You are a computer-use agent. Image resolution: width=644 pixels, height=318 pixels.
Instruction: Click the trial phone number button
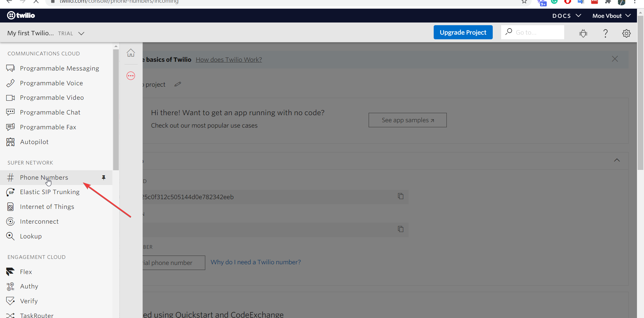click(174, 263)
